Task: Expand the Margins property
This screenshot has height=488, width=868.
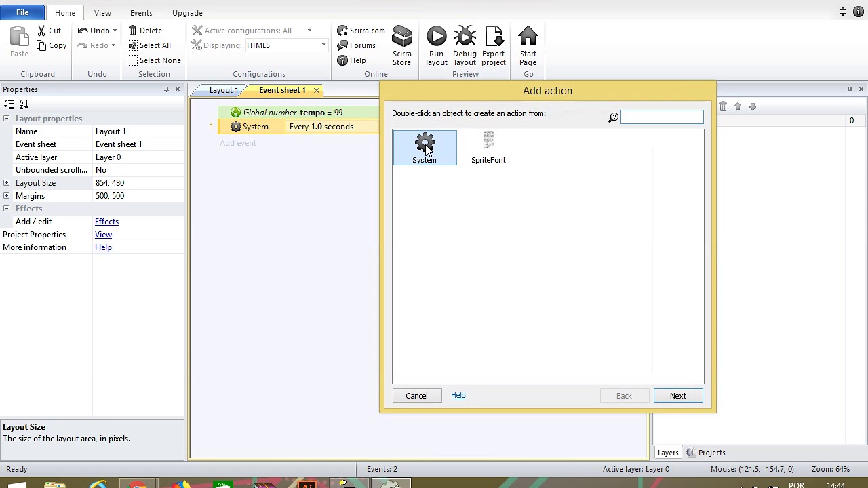Action: tap(6, 196)
